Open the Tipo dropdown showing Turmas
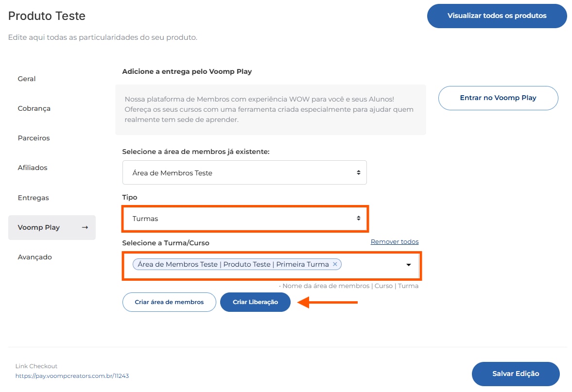The image size is (572, 392). tap(245, 219)
